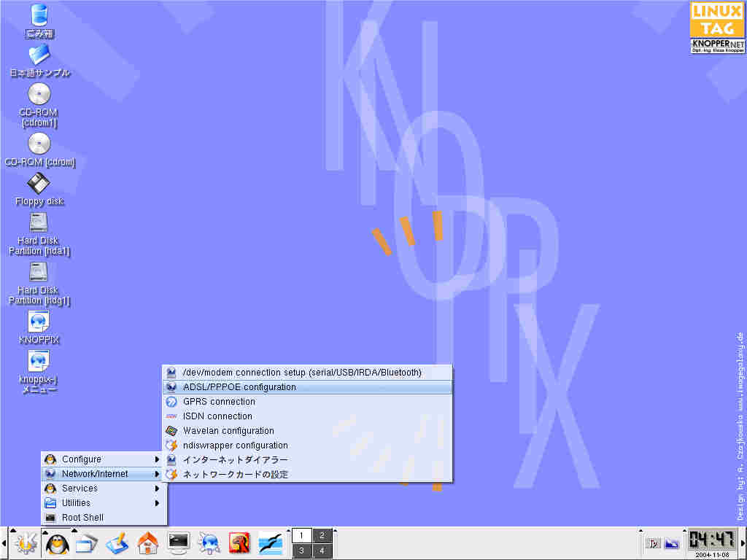747x560 pixels.
Task: Click the KNOPPIX desktop shortcut icon
Action: 39,327
